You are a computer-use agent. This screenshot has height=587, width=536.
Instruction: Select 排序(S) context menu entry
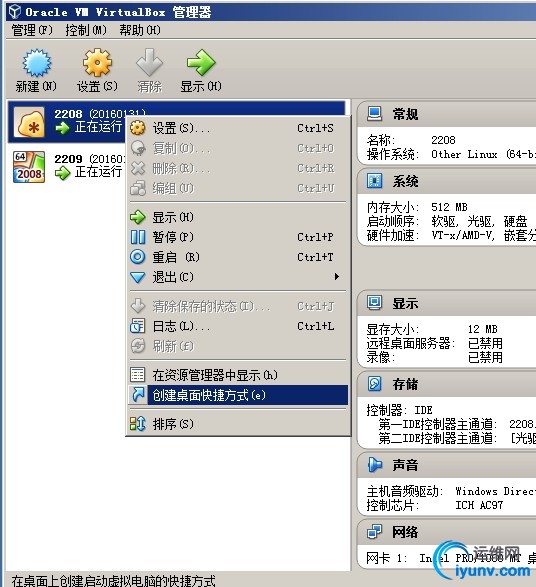[x=238, y=424]
